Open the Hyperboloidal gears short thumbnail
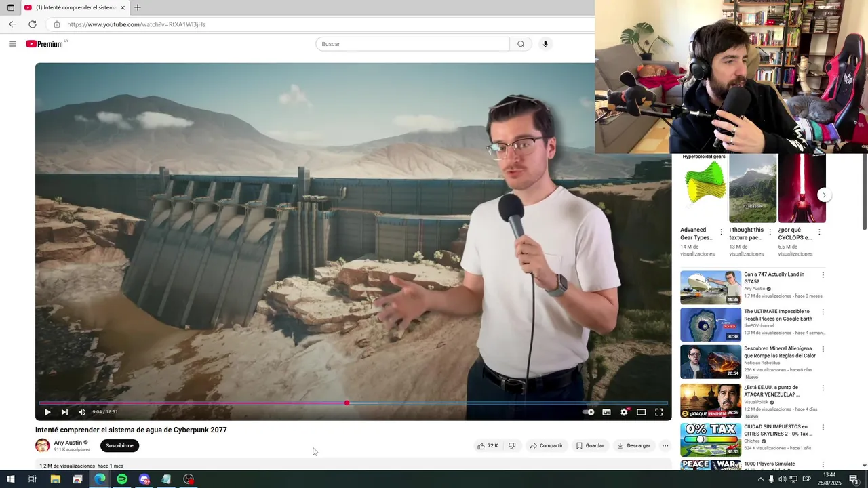 (704, 188)
